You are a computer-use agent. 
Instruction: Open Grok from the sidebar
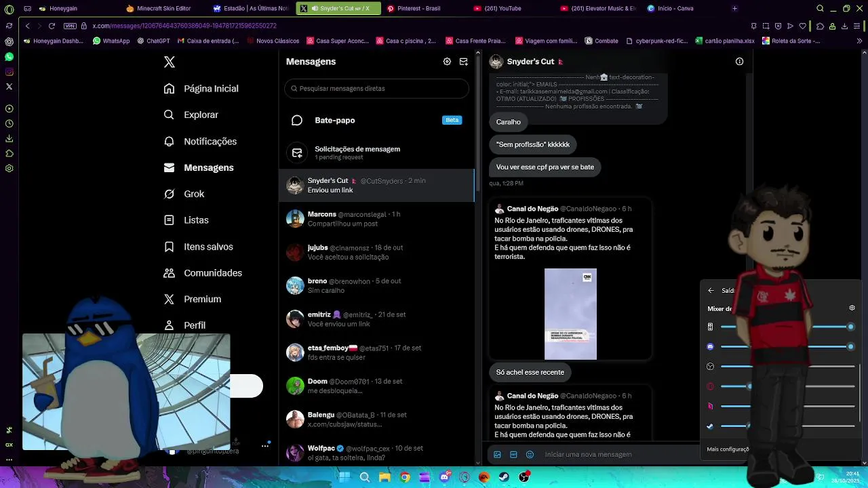(x=184, y=194)
